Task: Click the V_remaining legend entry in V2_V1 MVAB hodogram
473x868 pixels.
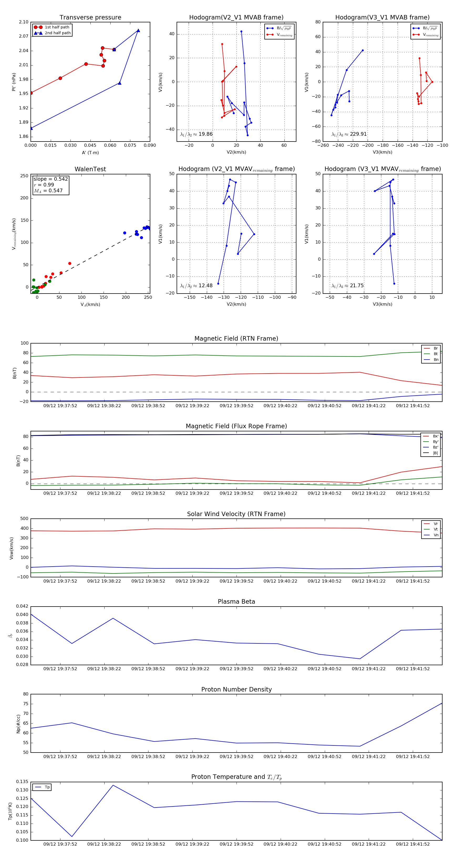Action: pyautogui.click(x=279, y=35)
